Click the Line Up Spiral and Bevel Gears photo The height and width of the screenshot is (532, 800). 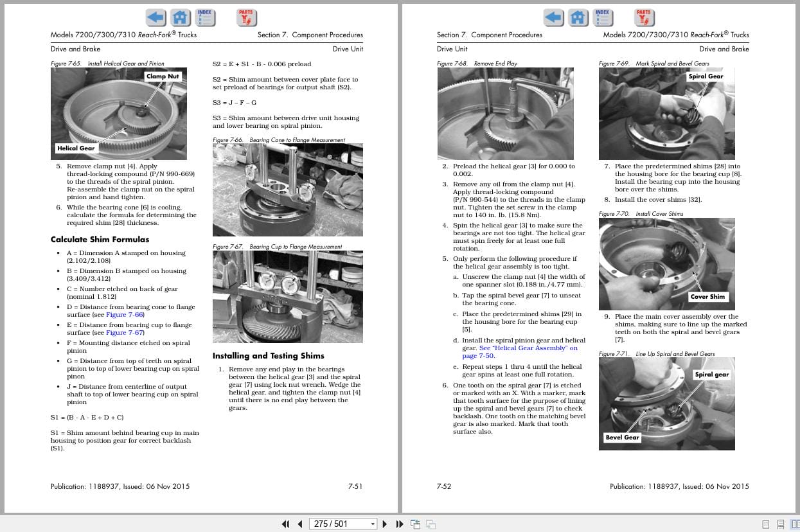(x=666, y=404)
